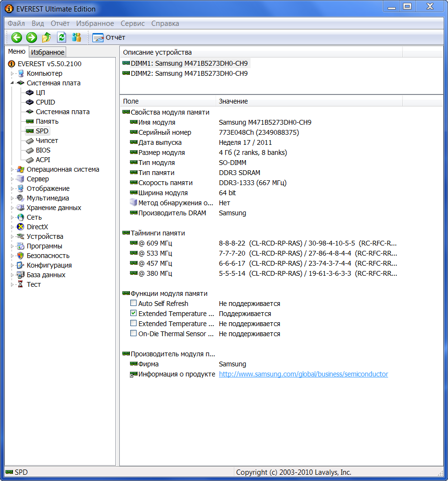Expand the Хранение данных node arrow

12,208
